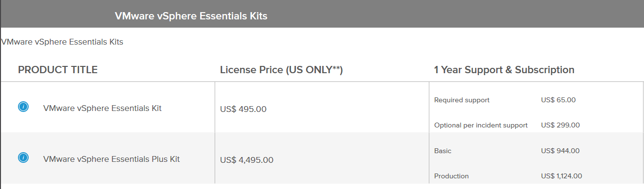The width and height of the screenshot is (644, 189).
Task: Click the gray VMware vSphere Essentials Kits banner
Action: [x=322, y=14]
